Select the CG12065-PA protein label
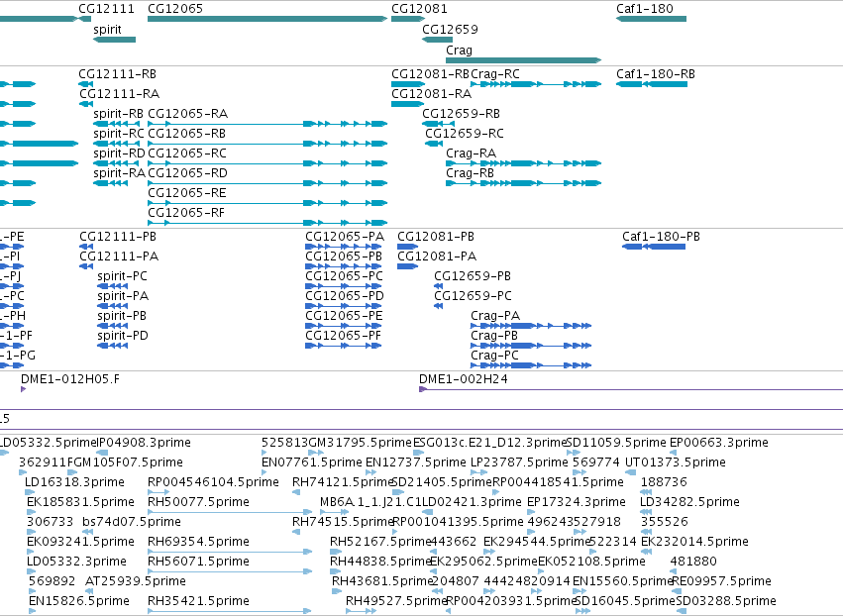Image resolution: width=843 pixels, height=616 pixels. point(345,237)
